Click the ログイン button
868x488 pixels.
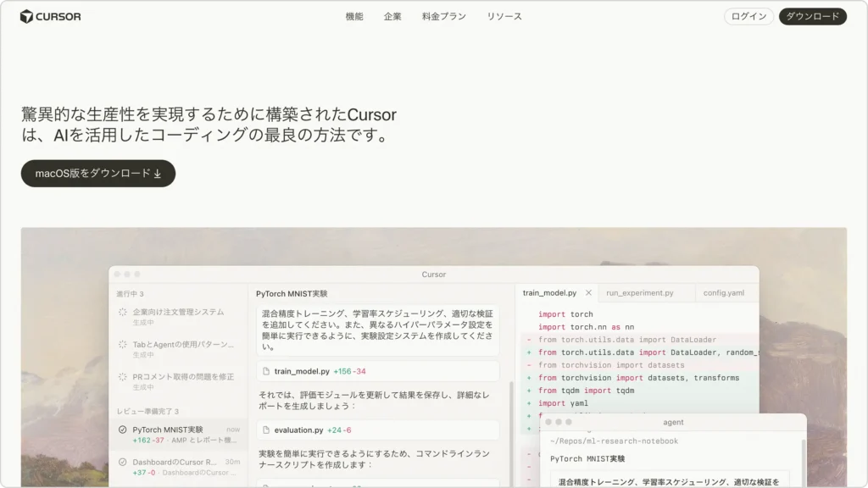click(x=748, y=15)
